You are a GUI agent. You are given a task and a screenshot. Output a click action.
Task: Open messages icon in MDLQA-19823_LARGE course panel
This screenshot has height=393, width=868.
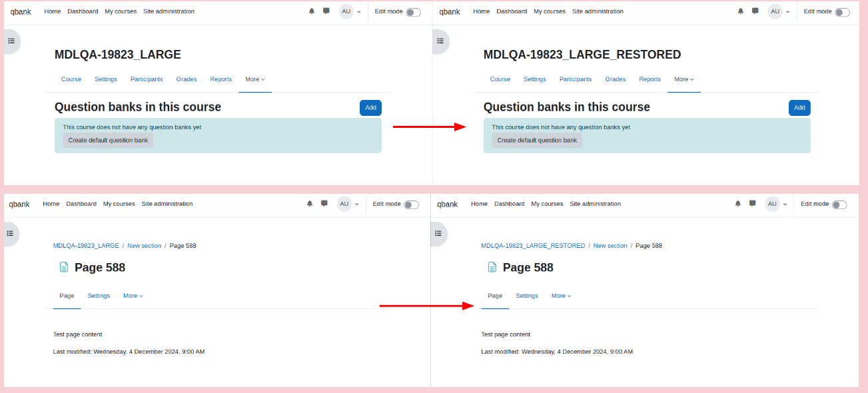(x=326, y=11)
